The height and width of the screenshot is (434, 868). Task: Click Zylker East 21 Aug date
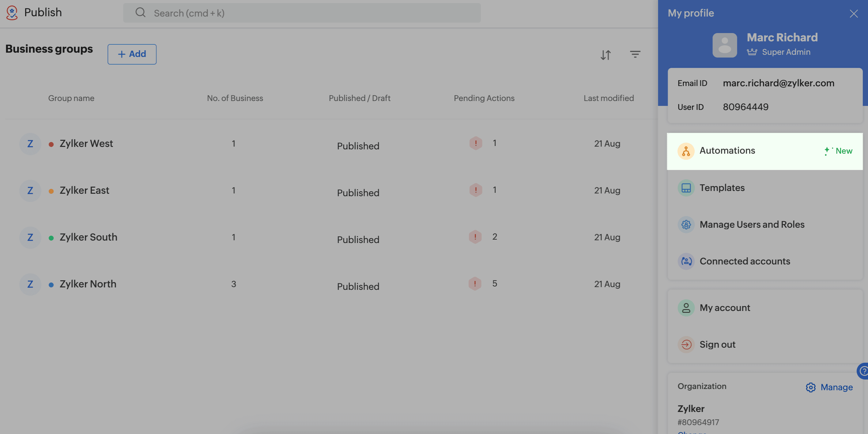click(x=607, y=191)
